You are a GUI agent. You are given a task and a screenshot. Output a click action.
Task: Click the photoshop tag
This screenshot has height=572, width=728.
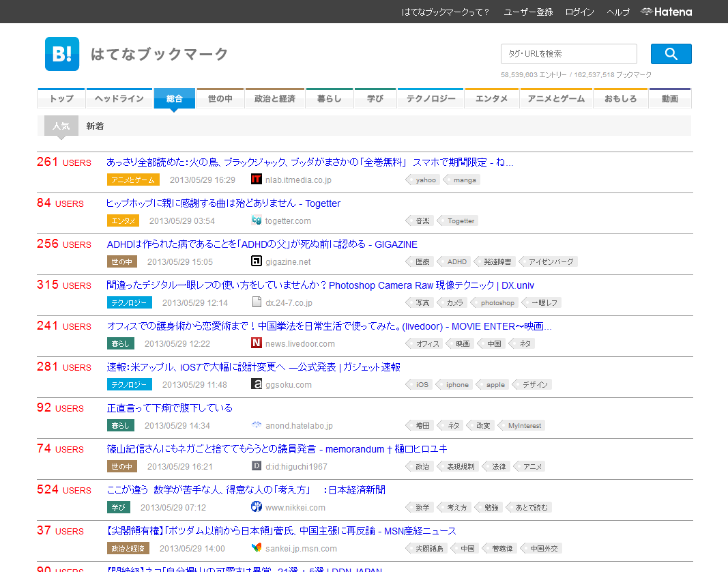(495, 302)
